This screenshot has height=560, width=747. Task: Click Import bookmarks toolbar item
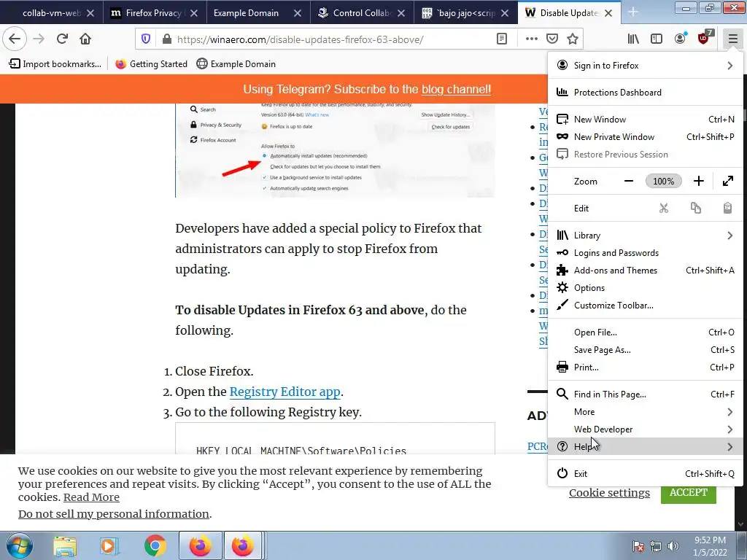coord(55,64)
